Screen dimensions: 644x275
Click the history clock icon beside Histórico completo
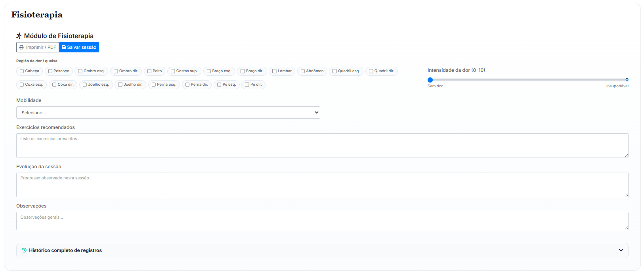point(24,250)
